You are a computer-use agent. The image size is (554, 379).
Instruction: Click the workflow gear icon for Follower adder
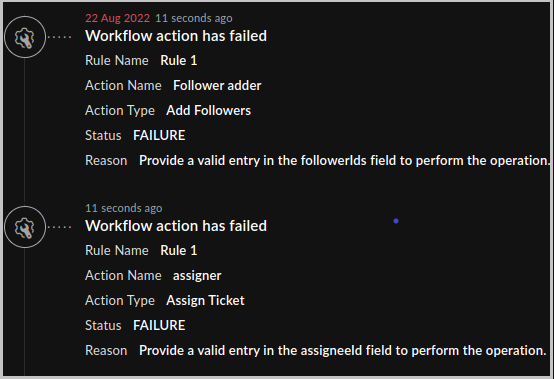(x=25, y=37)
